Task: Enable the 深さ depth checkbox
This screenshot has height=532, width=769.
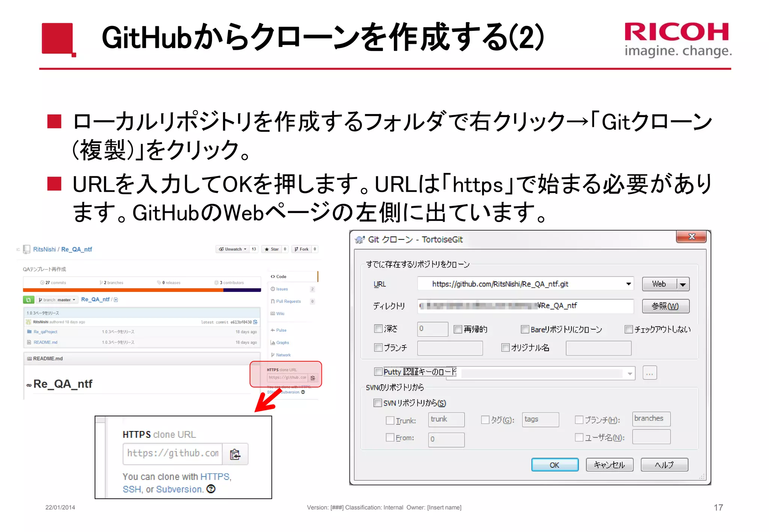Action: pyautogui.click(x=378, y=329)
